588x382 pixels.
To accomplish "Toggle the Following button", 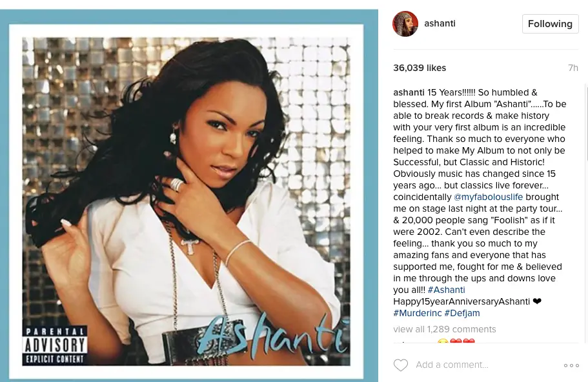I will tap(550, 24).
